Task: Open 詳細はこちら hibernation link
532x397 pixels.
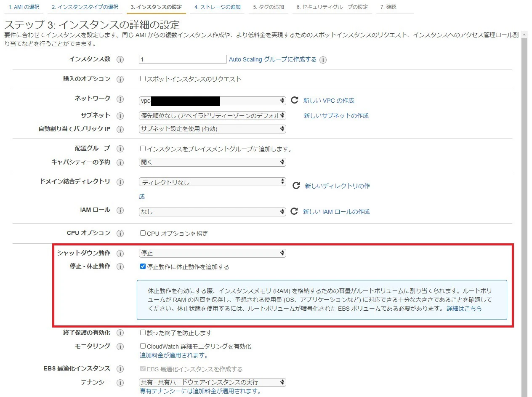Action: pos(464,309)
